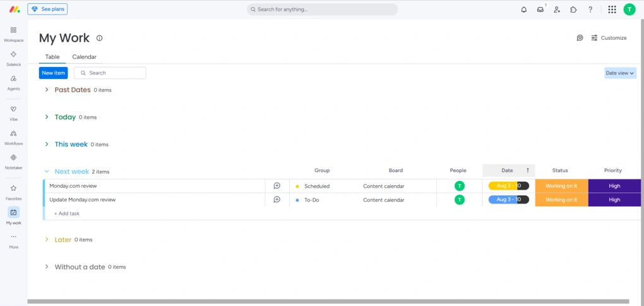
Task: Click the Monday.com review item name
Action: coord(73,186)
